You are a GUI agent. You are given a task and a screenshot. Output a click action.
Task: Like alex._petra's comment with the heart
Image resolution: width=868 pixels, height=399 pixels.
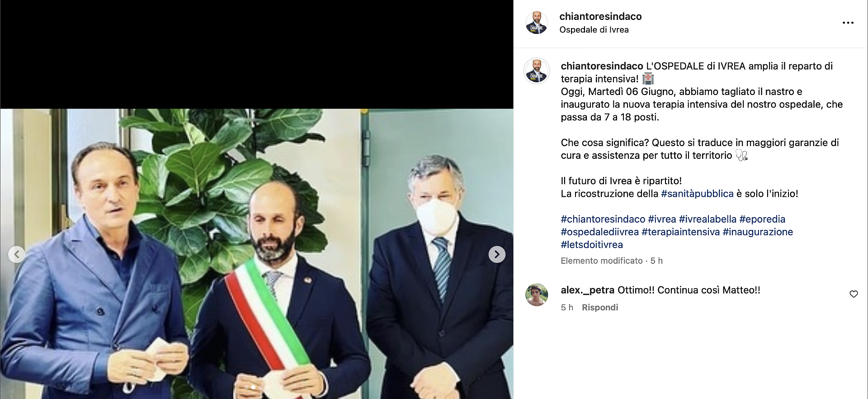coord(854,294)
